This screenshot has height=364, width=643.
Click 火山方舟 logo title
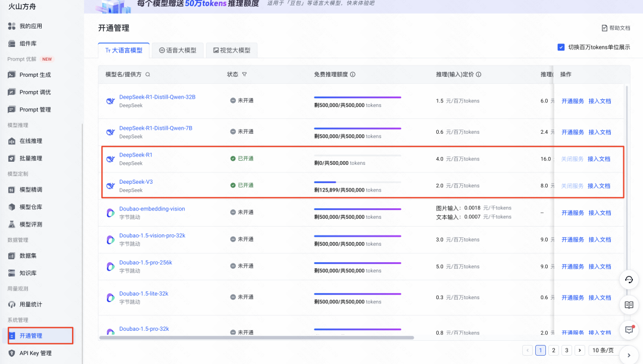22,7
